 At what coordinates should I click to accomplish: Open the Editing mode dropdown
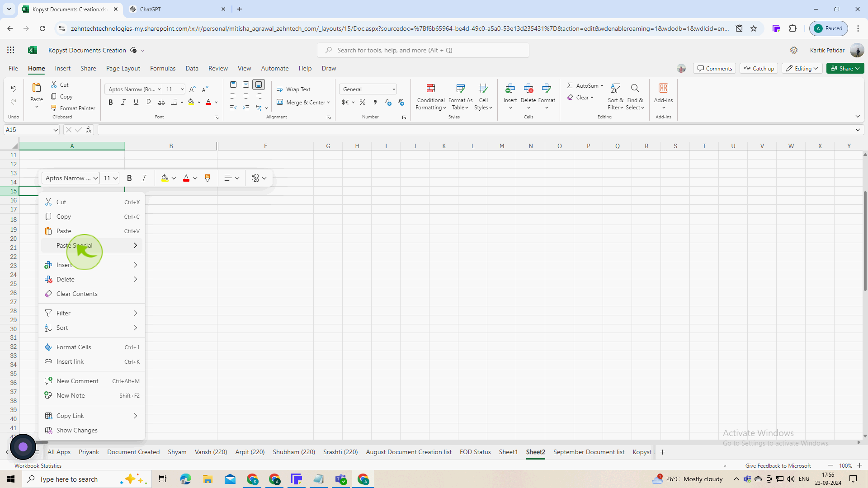pos(802,69)
